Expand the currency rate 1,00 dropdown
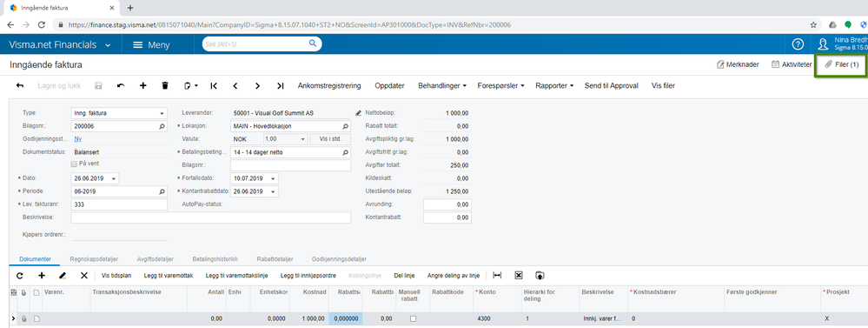Image resolution: width=868 pixels, height=328 pixels. pos(303,139)
